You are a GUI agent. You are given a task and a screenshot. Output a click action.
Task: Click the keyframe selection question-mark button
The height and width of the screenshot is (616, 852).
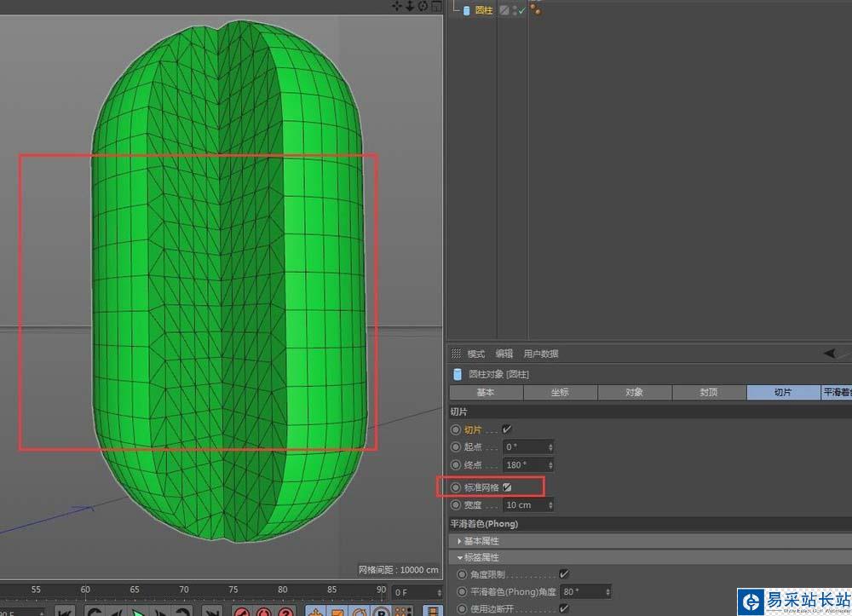pyautogui.click(x=285, y=612)
